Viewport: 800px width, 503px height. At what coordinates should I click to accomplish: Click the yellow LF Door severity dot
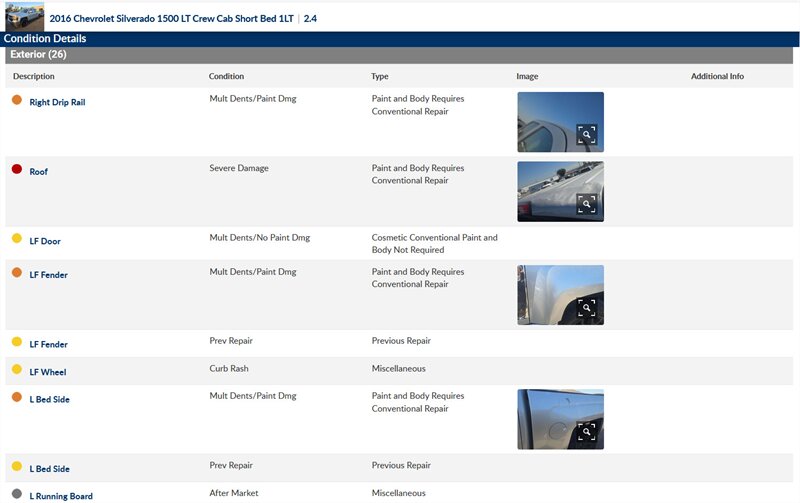coord(17,239)
